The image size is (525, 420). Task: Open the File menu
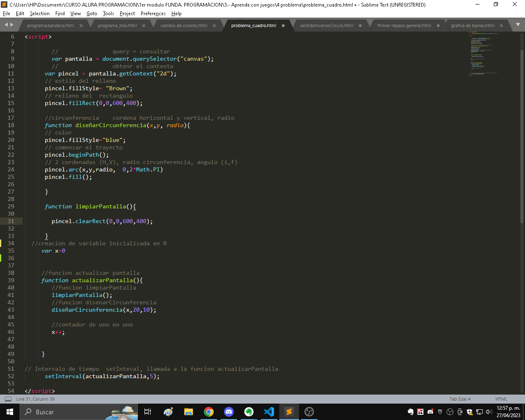click(x=6, y=14)
